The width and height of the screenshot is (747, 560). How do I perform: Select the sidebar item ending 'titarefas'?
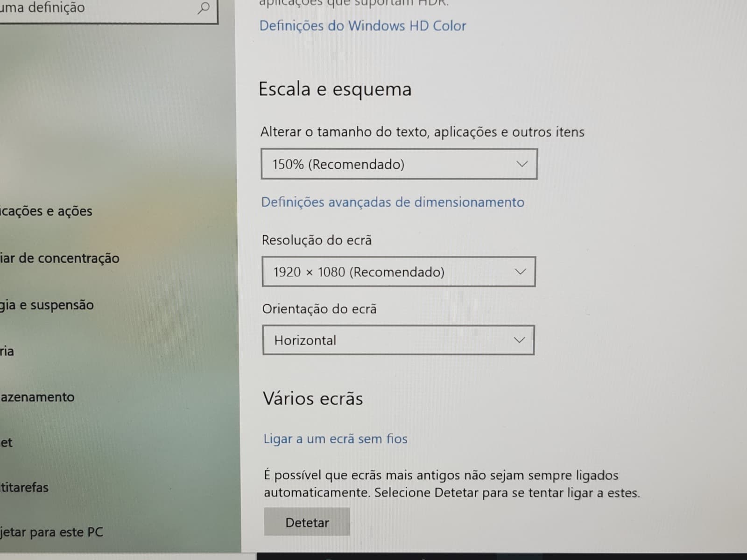tap(24, 488)
